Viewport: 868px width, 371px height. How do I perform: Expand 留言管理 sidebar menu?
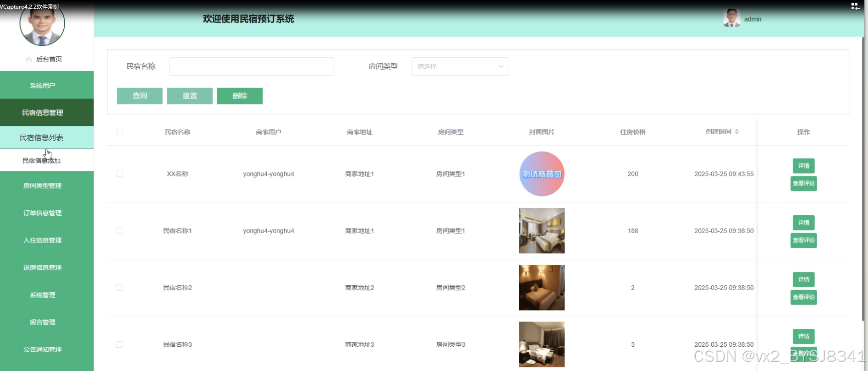point(47,322)
